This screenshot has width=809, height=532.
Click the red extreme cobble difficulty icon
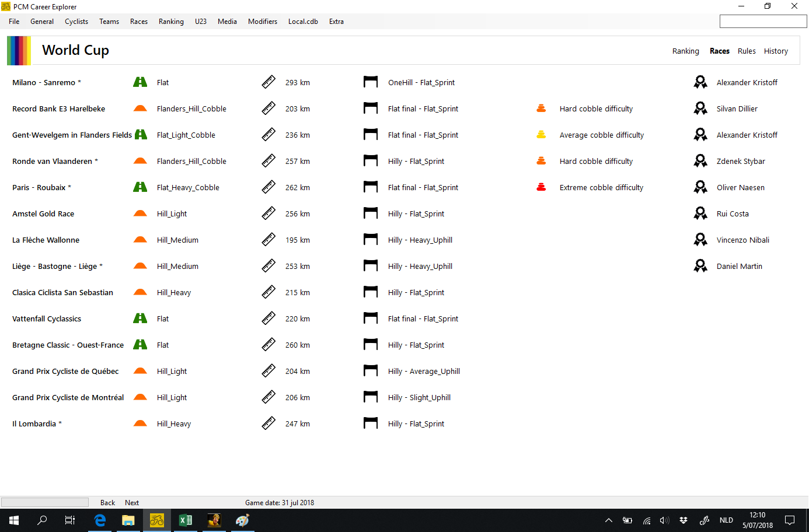click(x=541, y=187)
